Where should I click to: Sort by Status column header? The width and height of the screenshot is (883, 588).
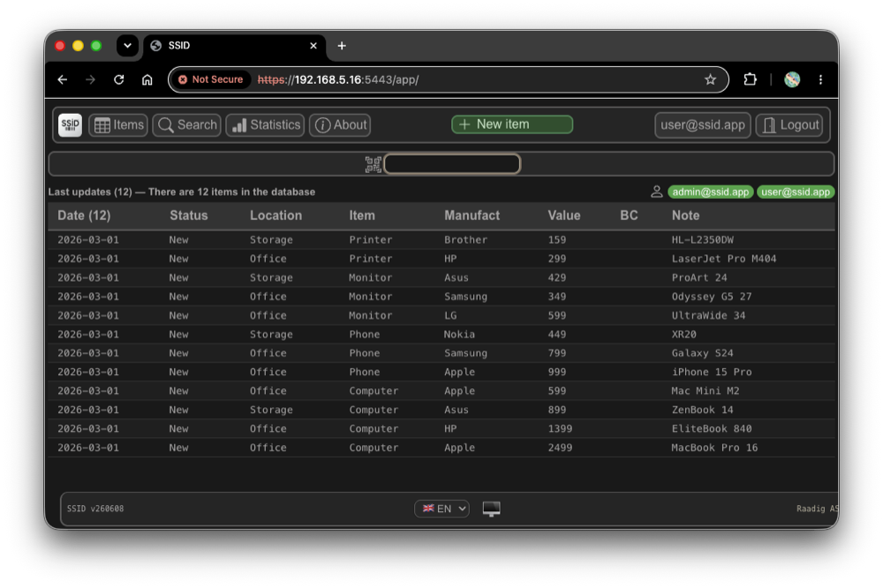(x=189, y=215)
